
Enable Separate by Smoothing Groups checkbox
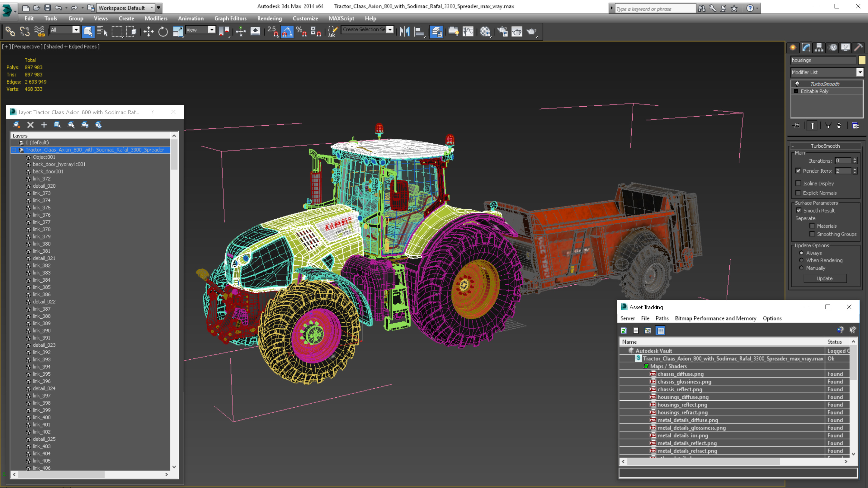click(813, 234)
